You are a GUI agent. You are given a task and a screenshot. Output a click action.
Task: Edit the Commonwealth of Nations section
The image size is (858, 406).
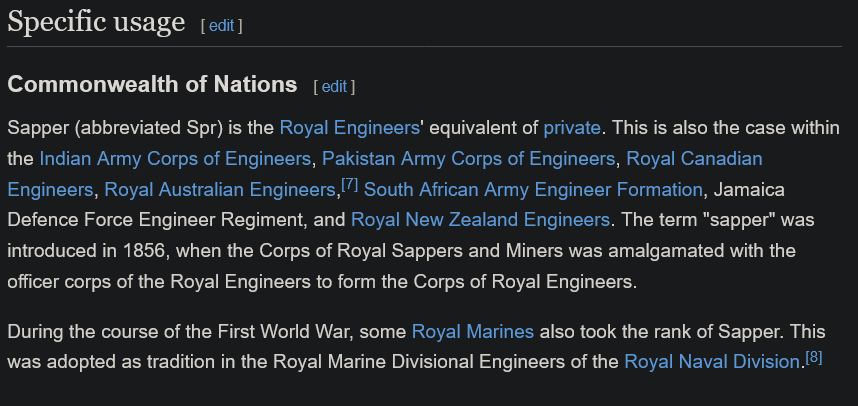(334, 86)
